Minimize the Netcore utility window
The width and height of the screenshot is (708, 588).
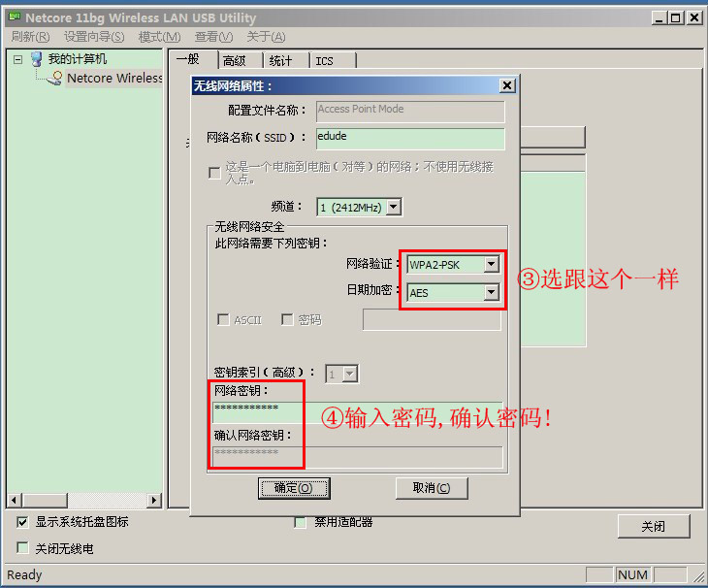pyautogui.click(x=659, y=18)
